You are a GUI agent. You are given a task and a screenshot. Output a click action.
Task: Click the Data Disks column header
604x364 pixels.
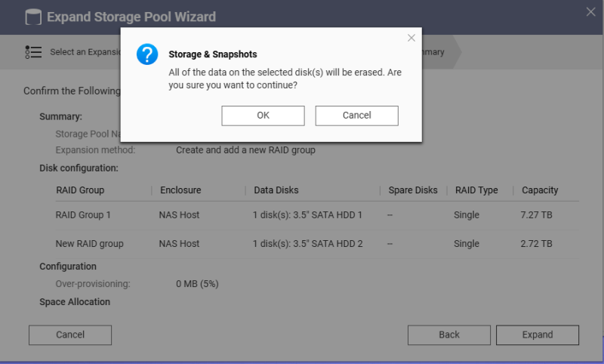pos(276,190)
